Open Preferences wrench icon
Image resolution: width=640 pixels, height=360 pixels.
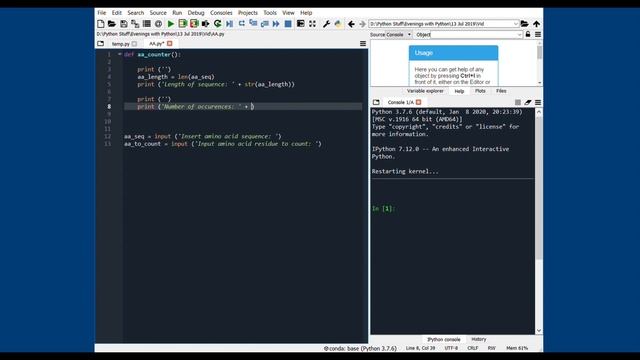[326, 24]
